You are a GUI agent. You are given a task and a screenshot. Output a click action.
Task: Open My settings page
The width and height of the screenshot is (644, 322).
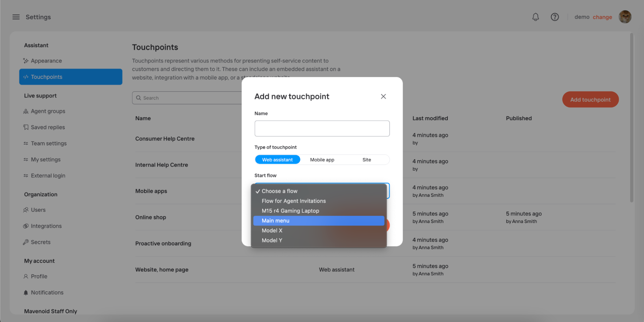[71, 160]
